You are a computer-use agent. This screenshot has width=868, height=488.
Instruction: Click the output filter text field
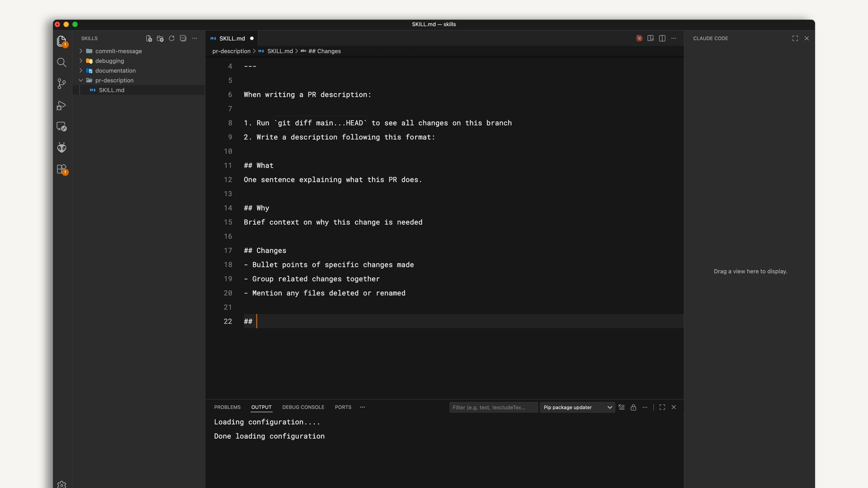493,407
